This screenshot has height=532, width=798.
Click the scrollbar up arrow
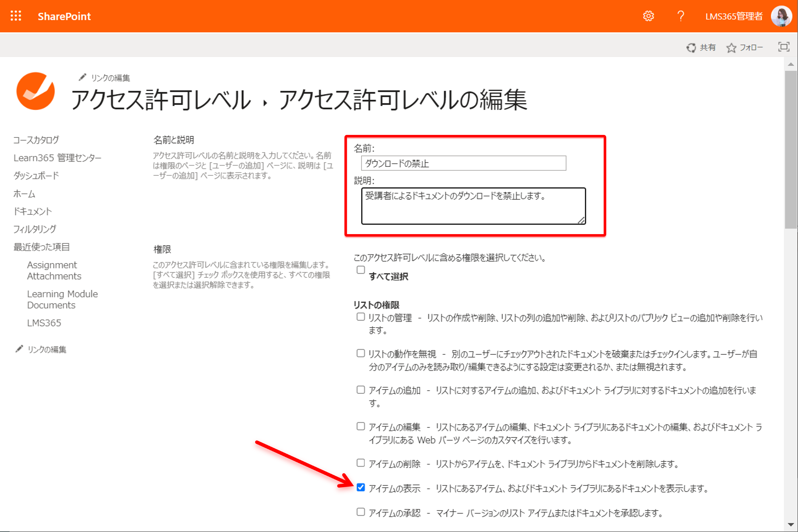pyautogui.click(x=791, y=64)
